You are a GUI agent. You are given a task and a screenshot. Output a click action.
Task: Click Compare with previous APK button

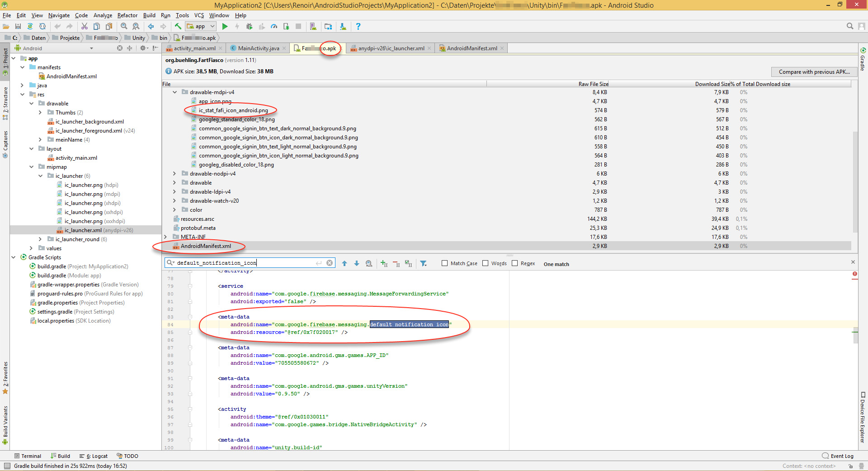click(x=814, y=72)
